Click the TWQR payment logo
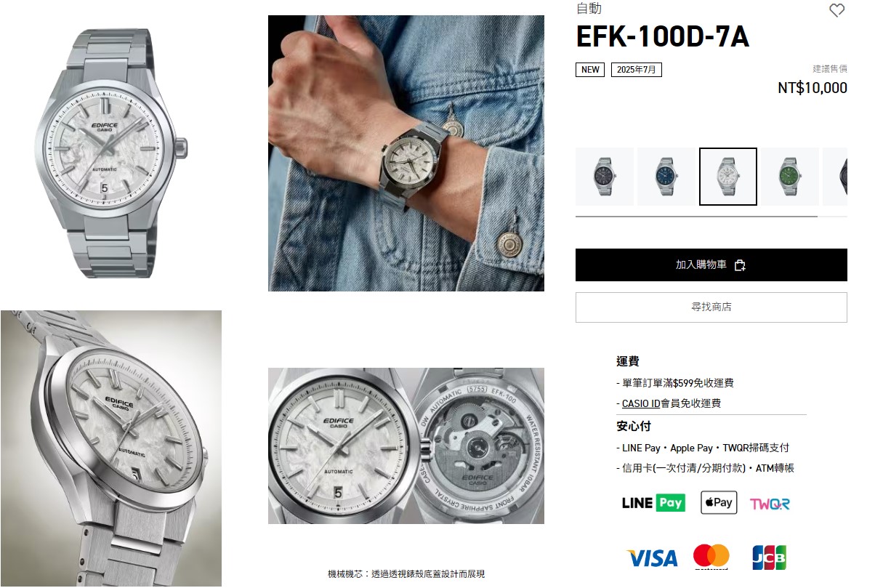Screen dimensions: 883x588 (770, 504)
